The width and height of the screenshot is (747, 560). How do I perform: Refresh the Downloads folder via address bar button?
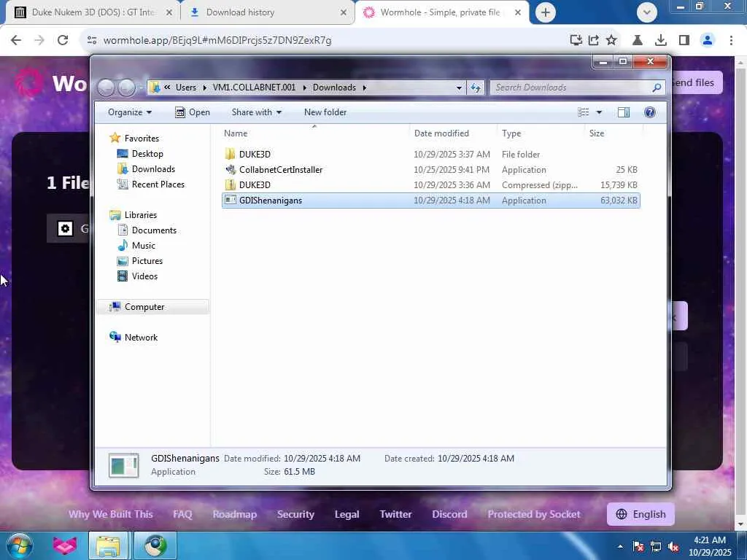click(x=476, y=87)
